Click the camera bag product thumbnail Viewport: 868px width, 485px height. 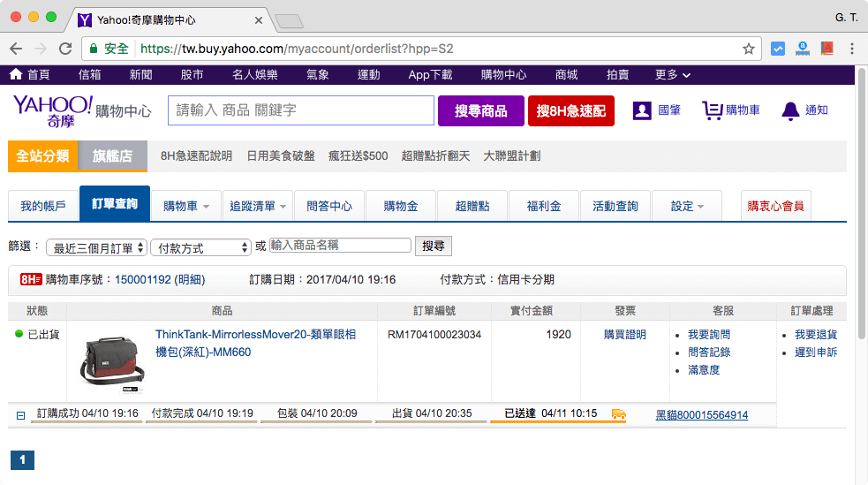112,365
